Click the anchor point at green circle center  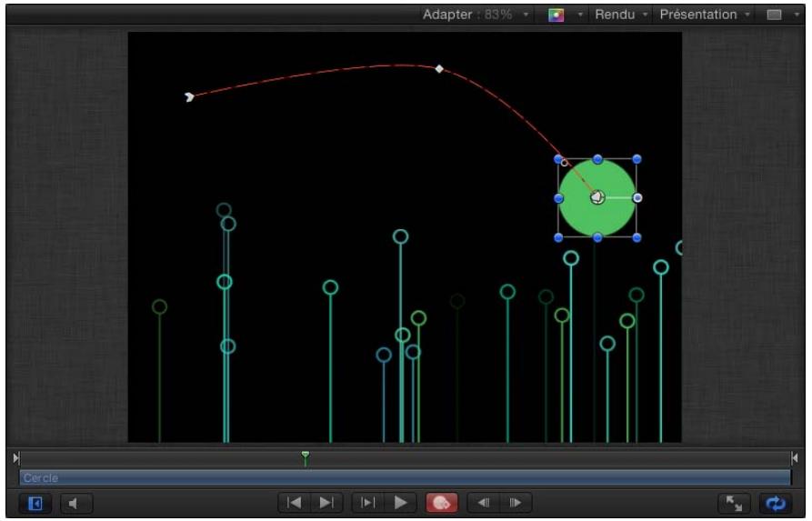[x=597, y=197]
